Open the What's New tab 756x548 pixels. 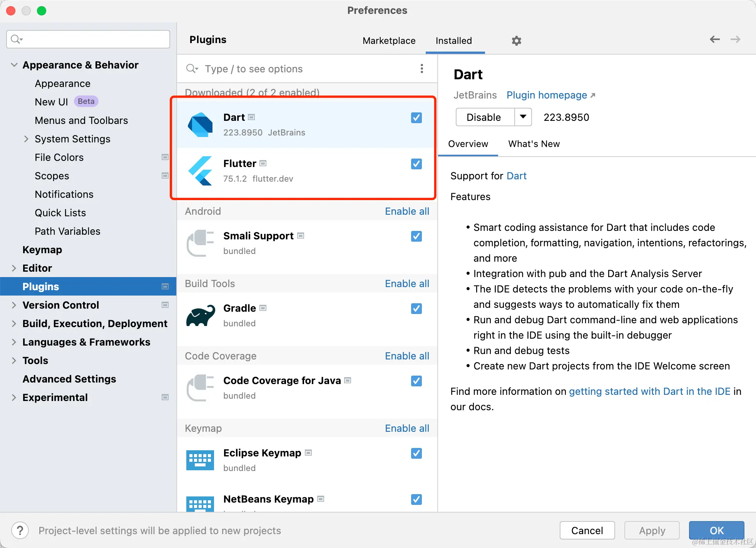pyautogui.click(x=534, y=144)
